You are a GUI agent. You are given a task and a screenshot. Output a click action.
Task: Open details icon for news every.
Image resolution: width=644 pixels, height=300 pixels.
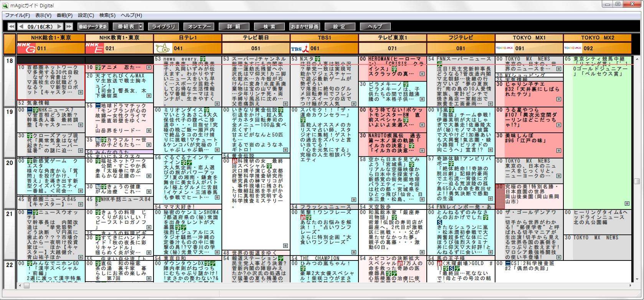pyautogui.click(x=217, y=104)
